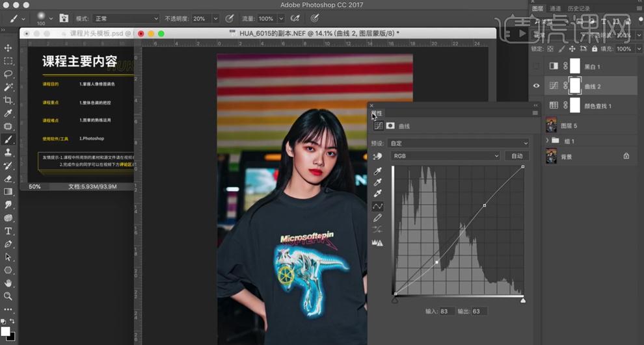The width and height of the screenshot is (644, 345).
Task: Select the Move tool
Action: click(8, 48)
